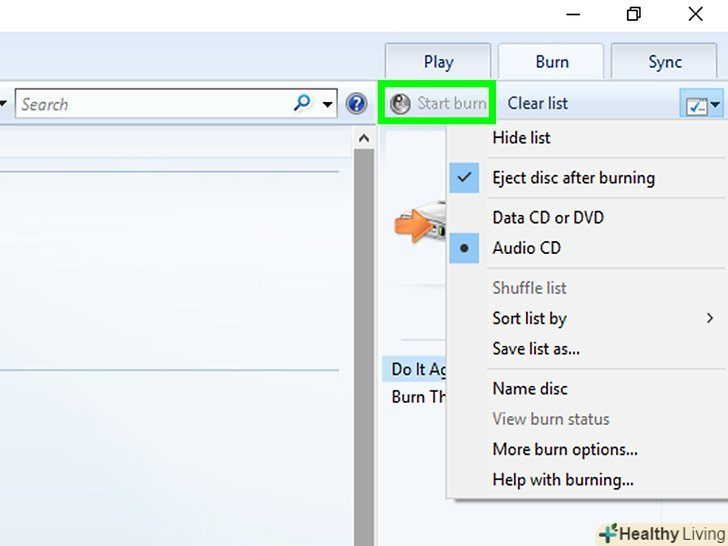The image size is (728, 546).
Task: Switch to the Play tab
Action: [x=438, y=61]
